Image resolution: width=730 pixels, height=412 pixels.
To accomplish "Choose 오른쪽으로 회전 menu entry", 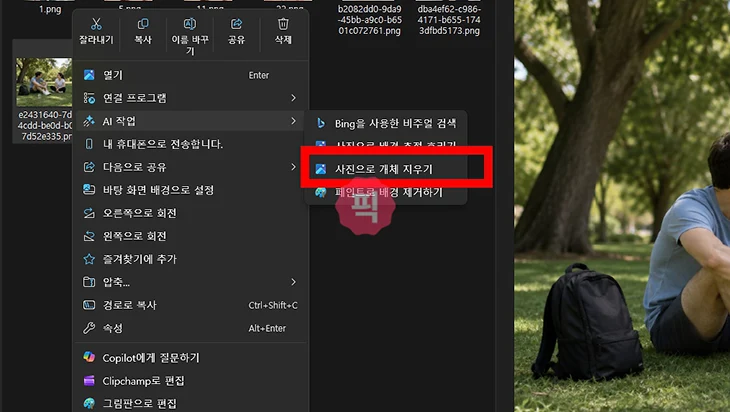I will coord(190,213).
